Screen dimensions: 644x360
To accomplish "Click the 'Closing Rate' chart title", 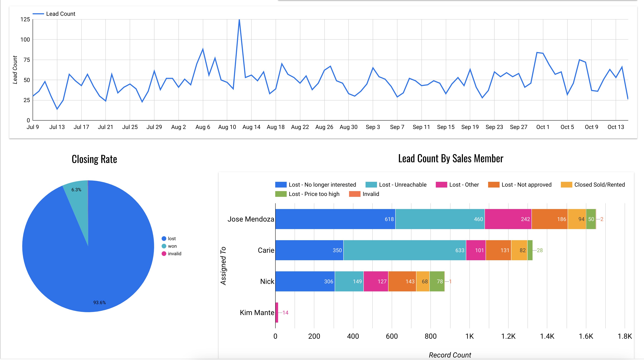I will [94, 159].
